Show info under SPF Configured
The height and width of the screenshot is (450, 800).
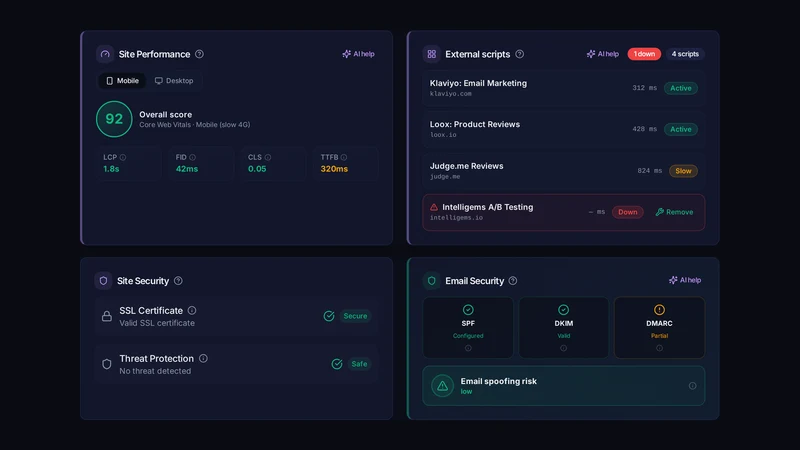[x=468, y=348]
